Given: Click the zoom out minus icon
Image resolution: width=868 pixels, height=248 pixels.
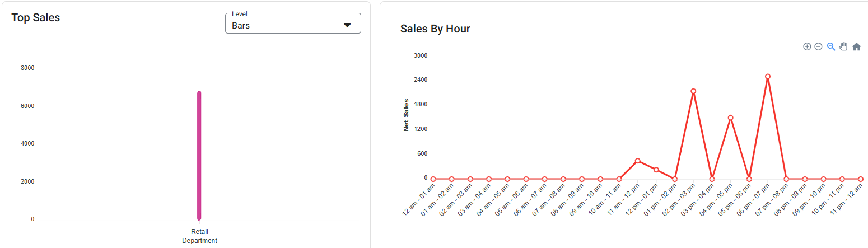Looking at the screenshot, I should coord(818,46).
